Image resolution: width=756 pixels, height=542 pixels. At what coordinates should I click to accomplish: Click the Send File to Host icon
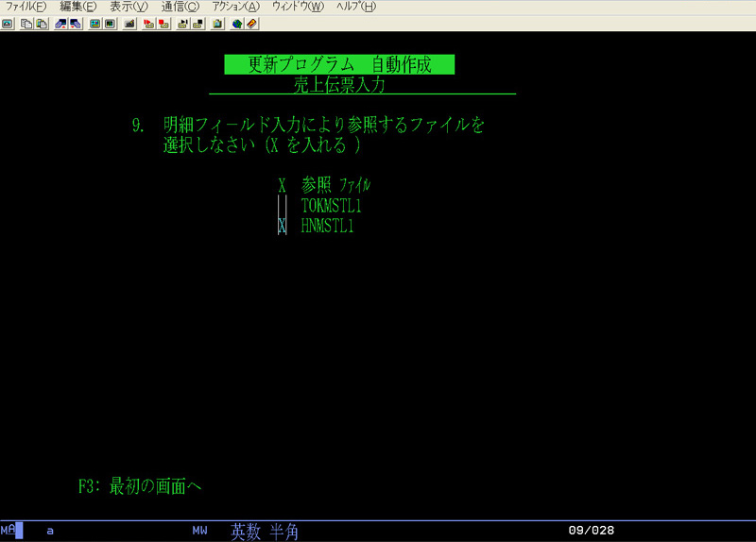click(60, 24)
